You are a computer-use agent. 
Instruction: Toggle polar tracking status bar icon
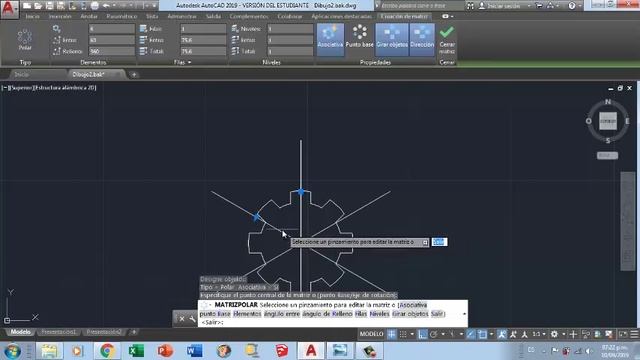[x=433, y=334]
